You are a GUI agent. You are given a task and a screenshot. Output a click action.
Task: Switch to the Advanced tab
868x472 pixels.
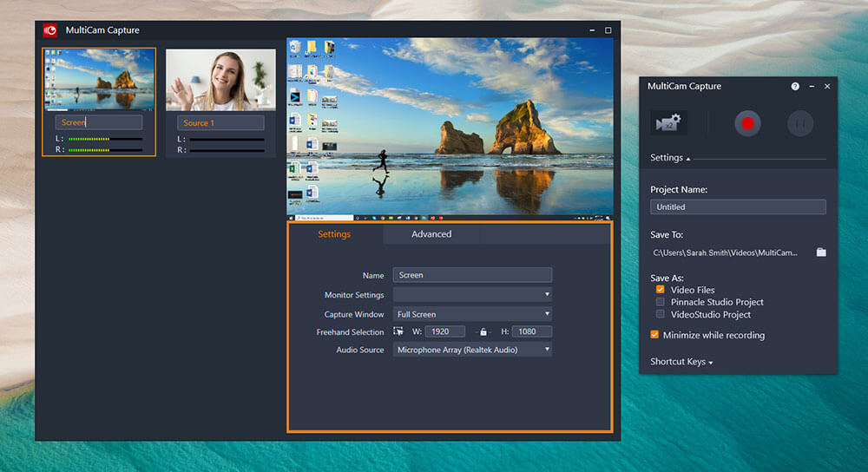point(431,234)
